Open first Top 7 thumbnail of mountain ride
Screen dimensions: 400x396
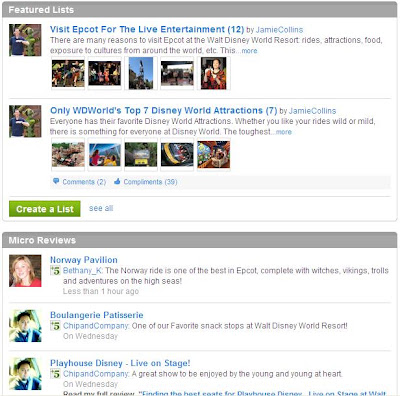tap(68, 155)
